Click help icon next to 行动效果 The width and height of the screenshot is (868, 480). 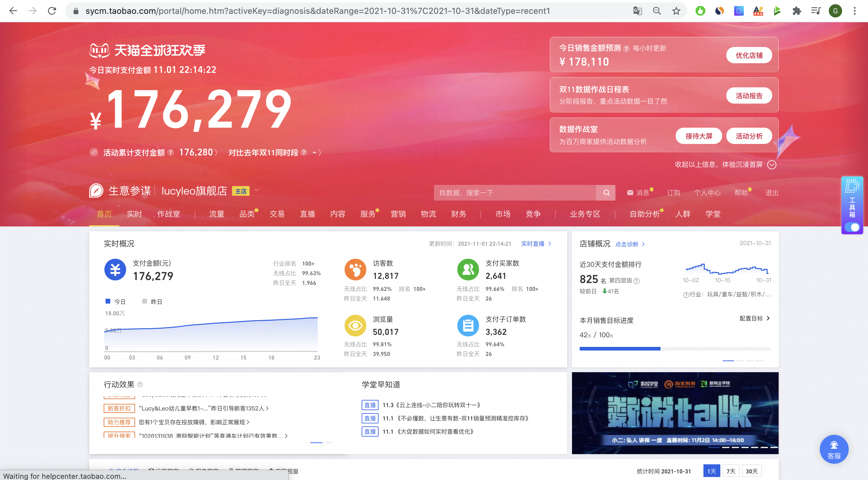point(140,385)
